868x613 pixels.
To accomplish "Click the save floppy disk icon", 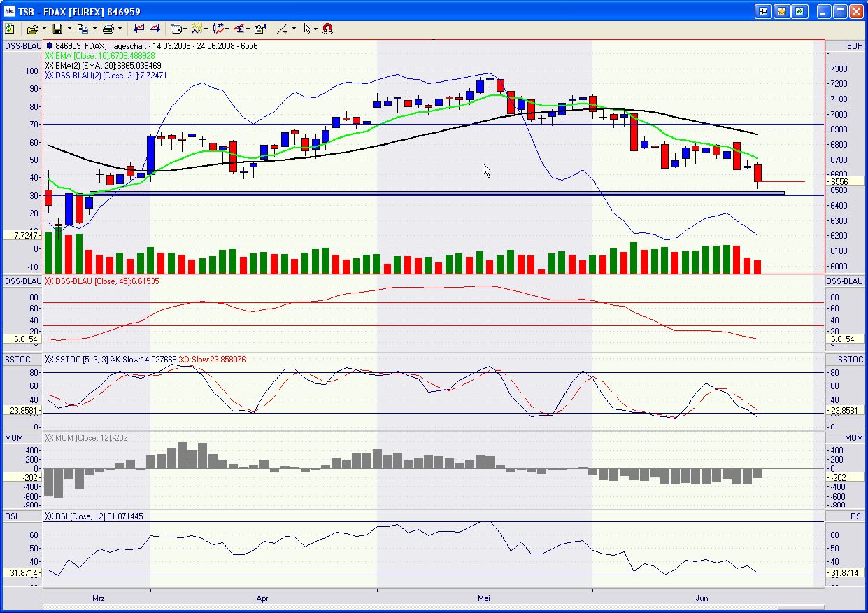I will [57, 29].
